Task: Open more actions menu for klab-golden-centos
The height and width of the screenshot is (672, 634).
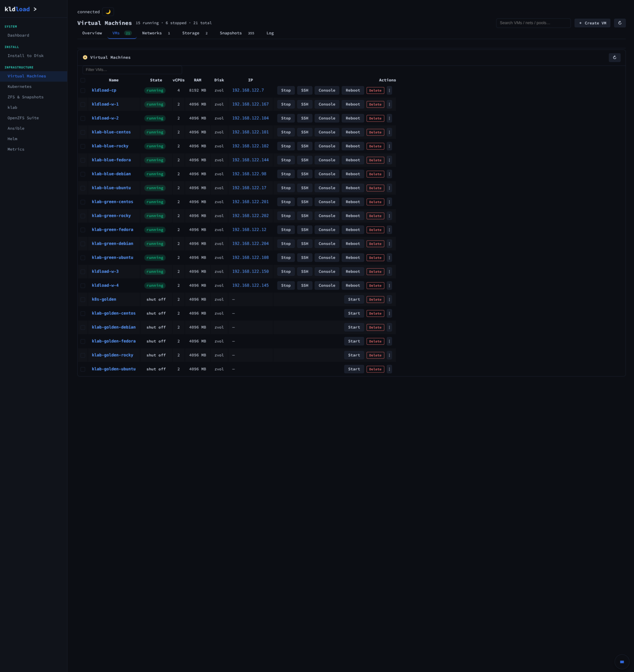Action: (389, 314)
